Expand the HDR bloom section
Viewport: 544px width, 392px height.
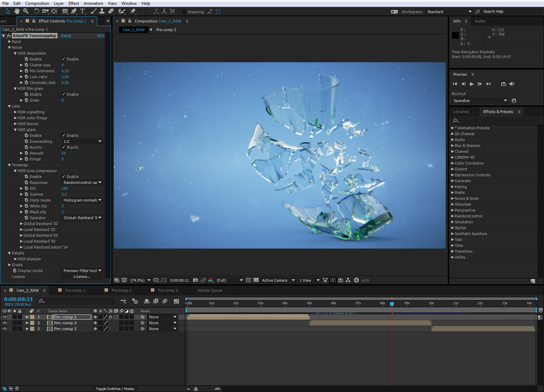pyautogui.click(x=15, y=124)
